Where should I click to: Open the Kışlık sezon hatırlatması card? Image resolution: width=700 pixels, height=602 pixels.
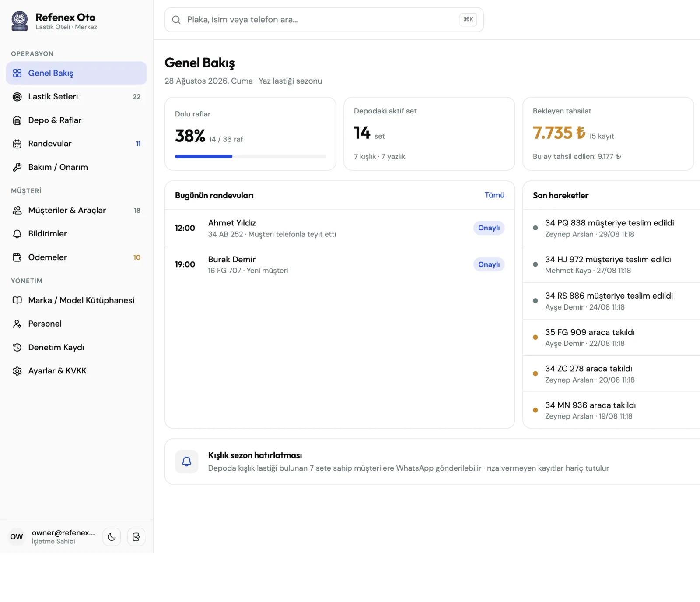(432, 461)
